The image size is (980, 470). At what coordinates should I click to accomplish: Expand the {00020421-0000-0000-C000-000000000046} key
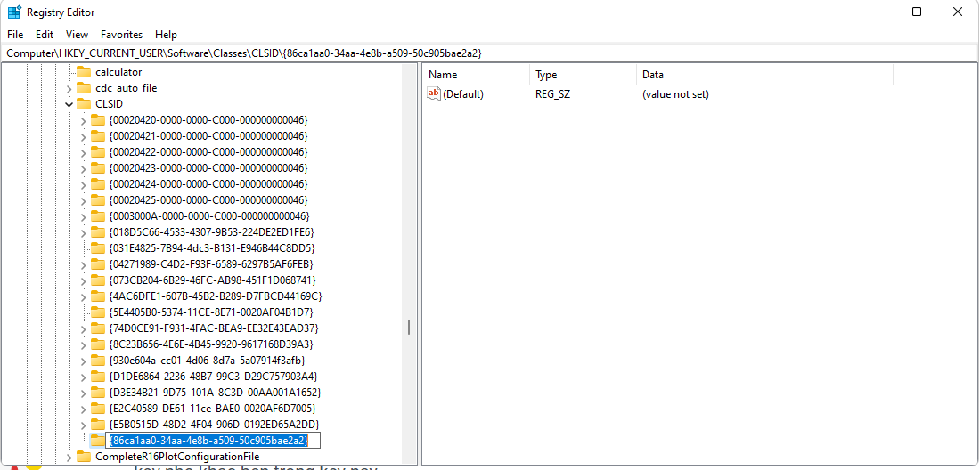tap(83, 136)
